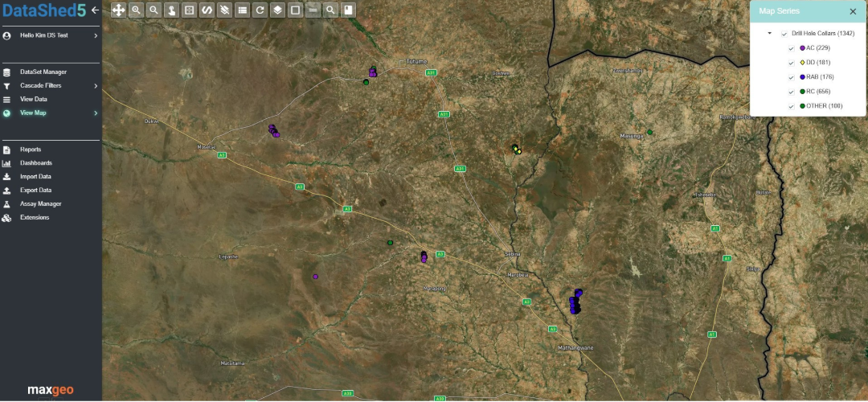Click the blue RAB legend swatch
The width and height of the screenshot is (868, 402).
(802, 77)
